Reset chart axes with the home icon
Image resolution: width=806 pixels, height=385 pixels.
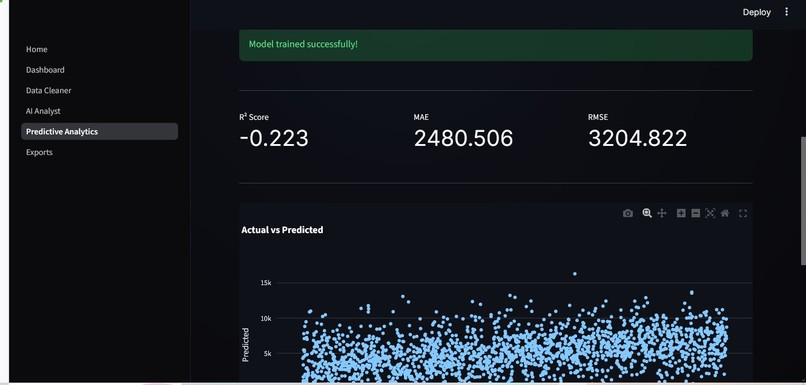(725, 213)
